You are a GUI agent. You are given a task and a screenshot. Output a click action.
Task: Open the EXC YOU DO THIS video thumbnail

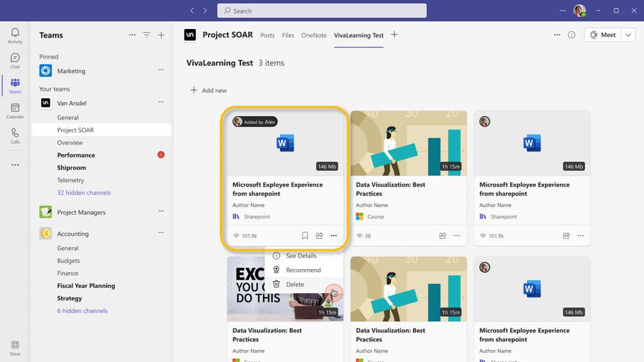click(x=285, y=289)
